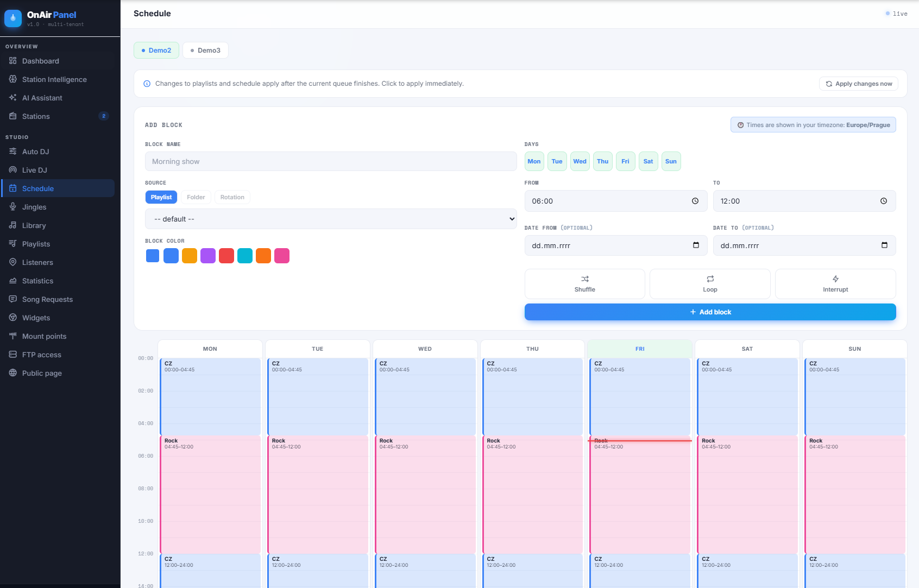Toggle Wed day selector
This screenshot has height=588, width=919.
point(580,161)
